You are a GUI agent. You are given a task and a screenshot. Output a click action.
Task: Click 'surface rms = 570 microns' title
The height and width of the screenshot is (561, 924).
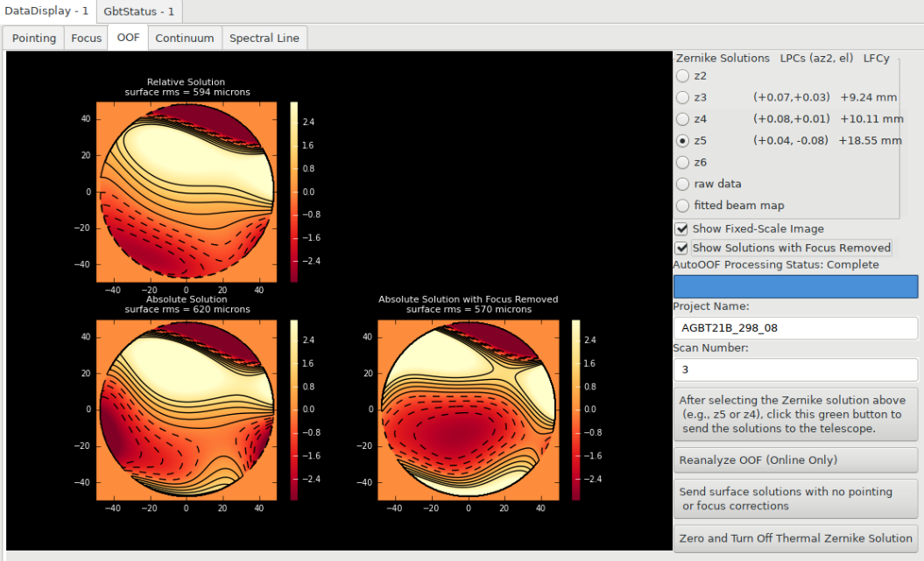click(469, 310)
